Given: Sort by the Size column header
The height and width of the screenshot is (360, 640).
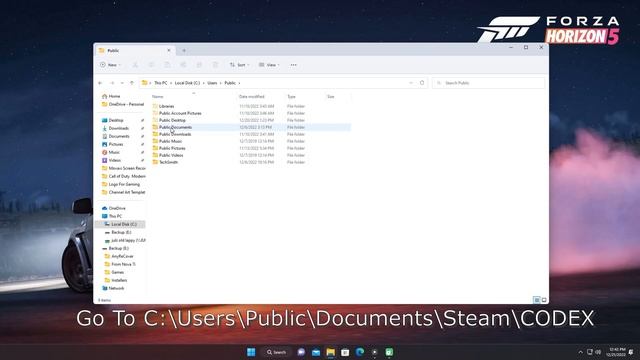Looking at the screenshot, I should coord(331,97).
